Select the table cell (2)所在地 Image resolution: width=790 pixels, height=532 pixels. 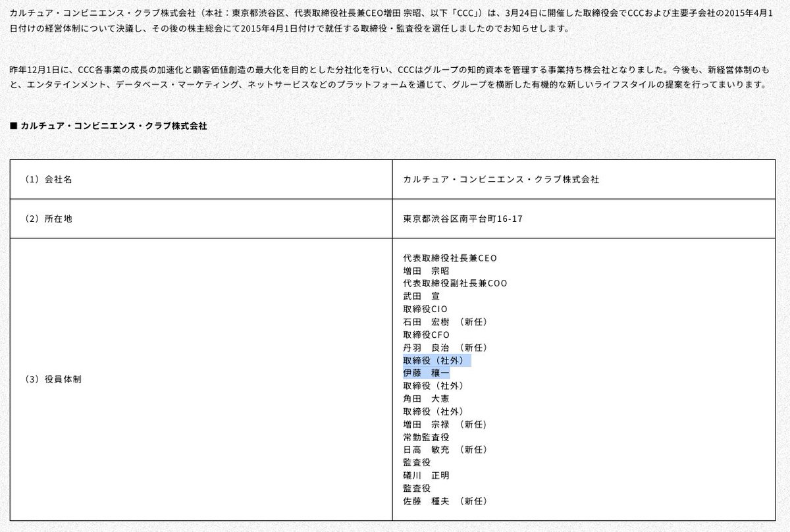[x=201, y=219]
